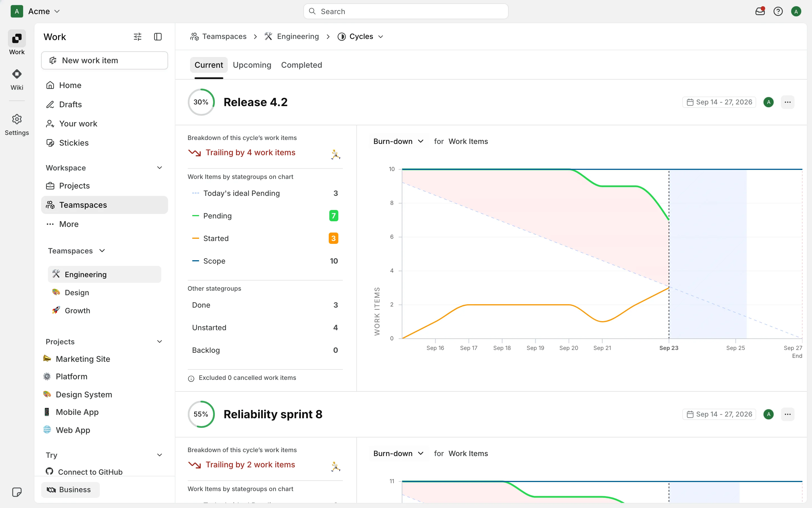Click the Acme workspace logo
The image size is (812, 508).
tap(17, 11)
